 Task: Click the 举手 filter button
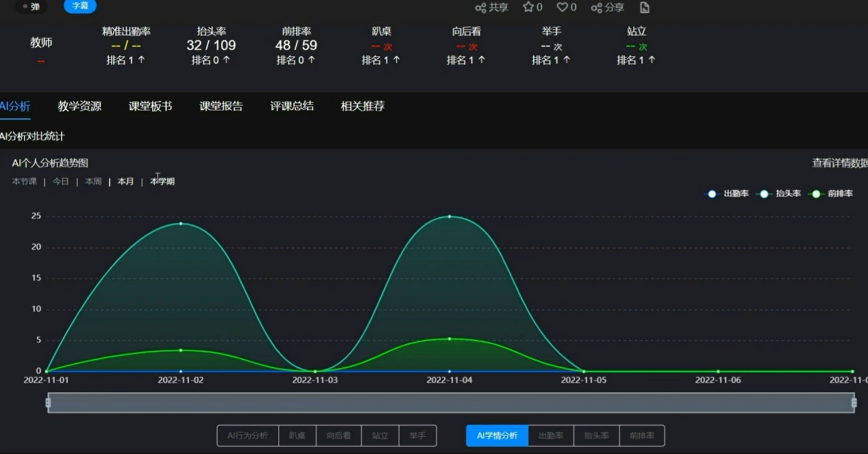(417, 436)
